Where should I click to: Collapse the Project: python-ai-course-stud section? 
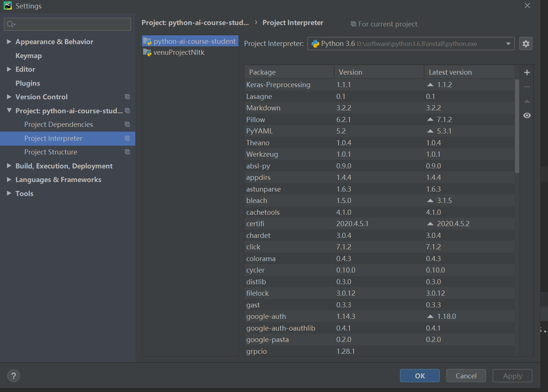(9, 110)
